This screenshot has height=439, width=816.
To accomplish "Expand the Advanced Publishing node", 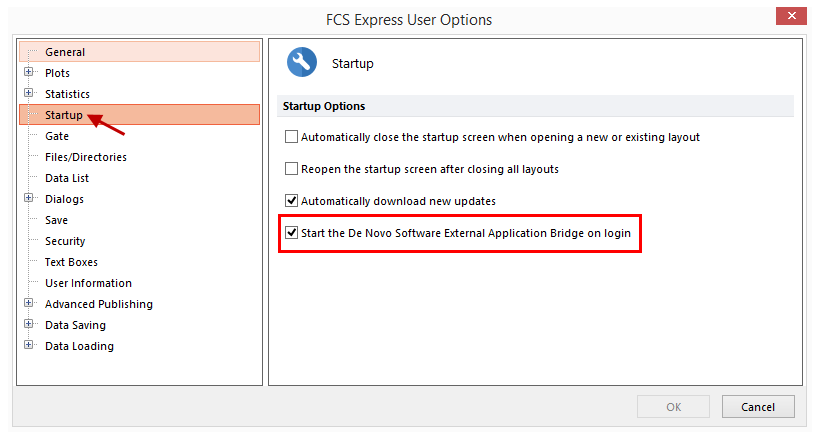I will [x=29, y=304].
